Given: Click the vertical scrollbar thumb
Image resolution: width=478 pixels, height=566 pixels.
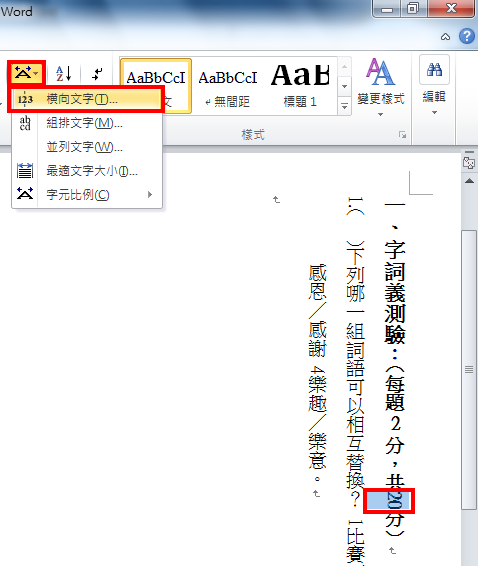Looking at the screenshot, I should point(469,369).
